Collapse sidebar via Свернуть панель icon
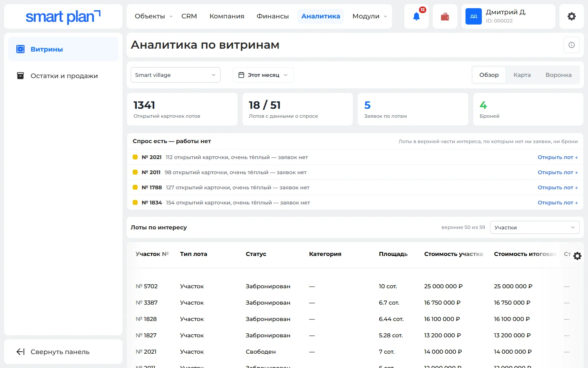The width and height of the screenshot is (588, 368). tap(20, 352)
